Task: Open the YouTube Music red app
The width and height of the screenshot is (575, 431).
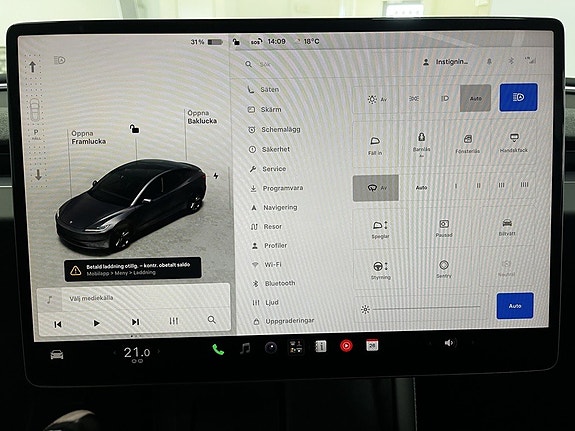Action: point(346,346)
